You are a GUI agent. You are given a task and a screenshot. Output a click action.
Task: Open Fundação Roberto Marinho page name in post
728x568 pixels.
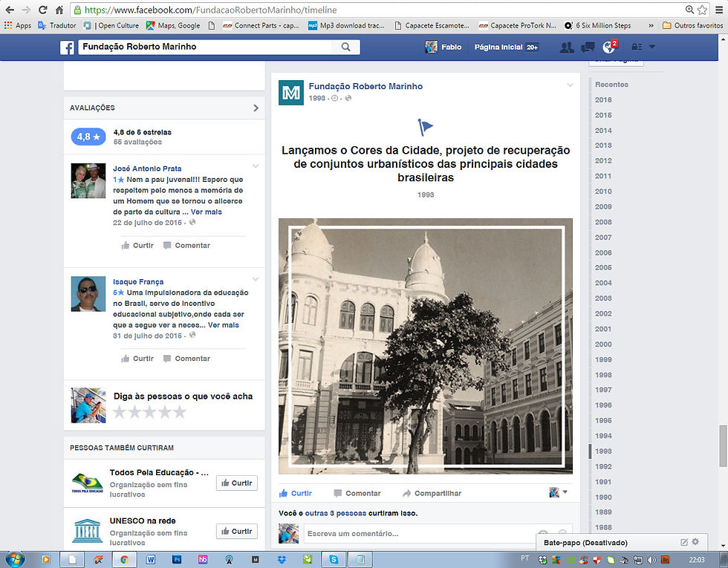click(x=365, y=86)
